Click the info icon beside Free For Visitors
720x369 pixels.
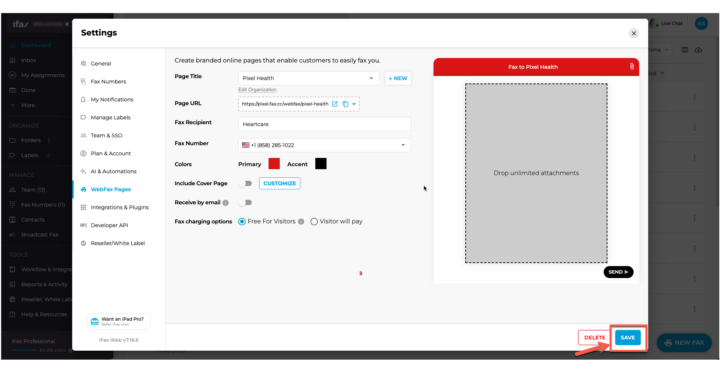pyautogui.click(x=301, y=222)
